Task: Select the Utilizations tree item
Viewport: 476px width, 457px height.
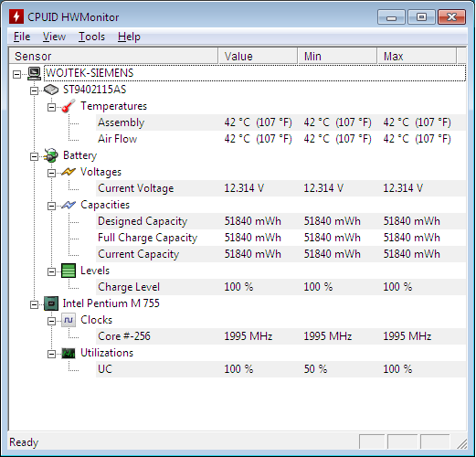Action: click(107, 353)
